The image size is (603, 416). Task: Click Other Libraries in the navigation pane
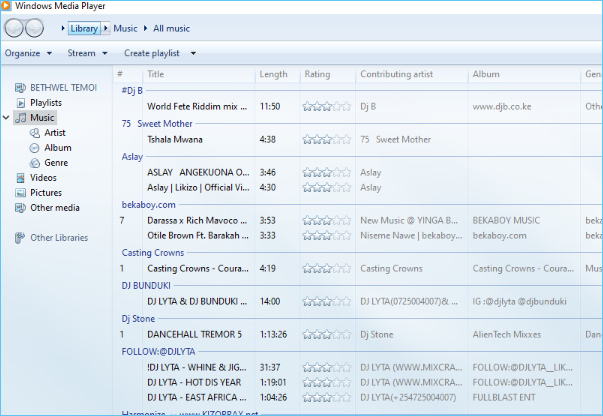(x=59, y=238)
